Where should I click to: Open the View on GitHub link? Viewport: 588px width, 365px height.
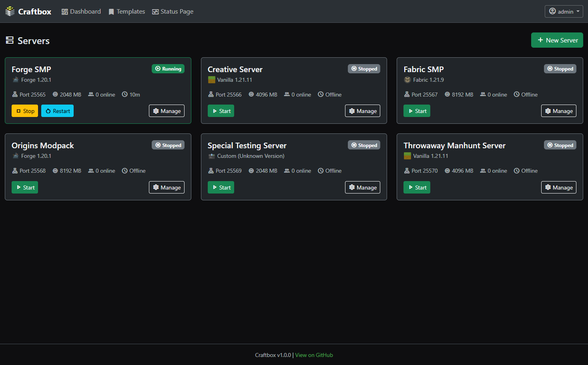tap(314, 355)
